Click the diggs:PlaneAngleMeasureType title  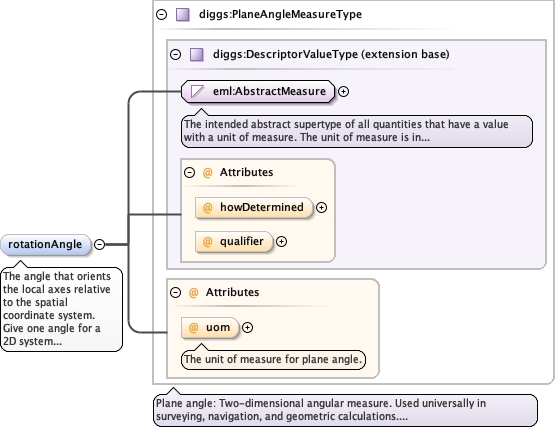pyautogui.click(x=280, y=15)
